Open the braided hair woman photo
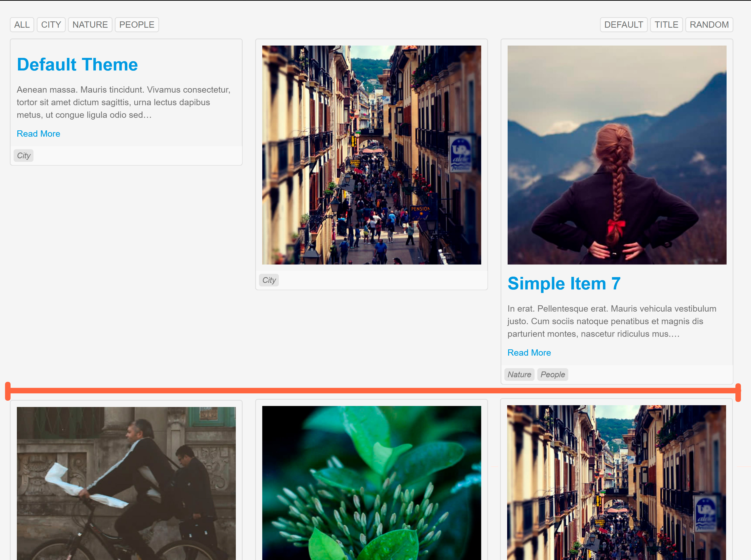The image size is (751, 560). [x=617, y=155]
